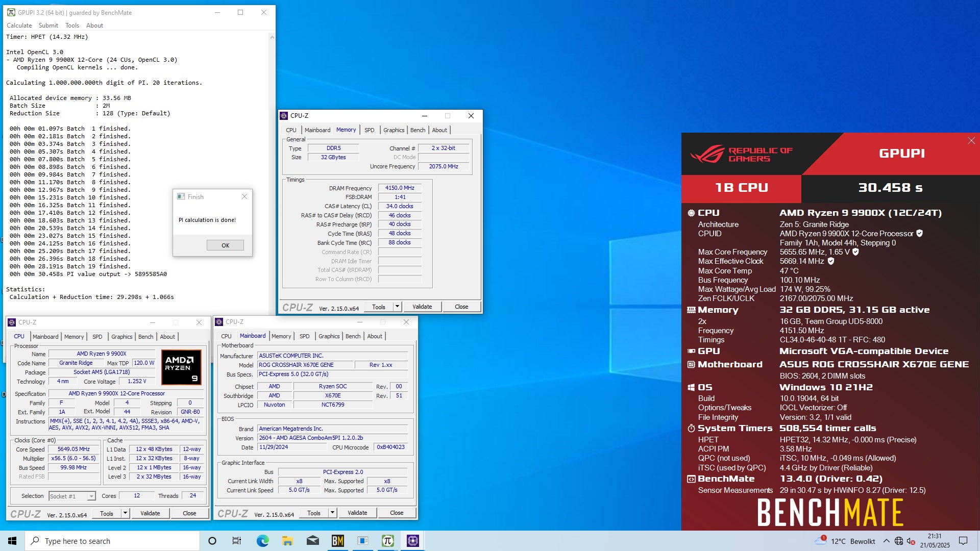Open the Calculate menu in GPUPI
Viewport: 980px width, 551px height.
click(19, 26)
